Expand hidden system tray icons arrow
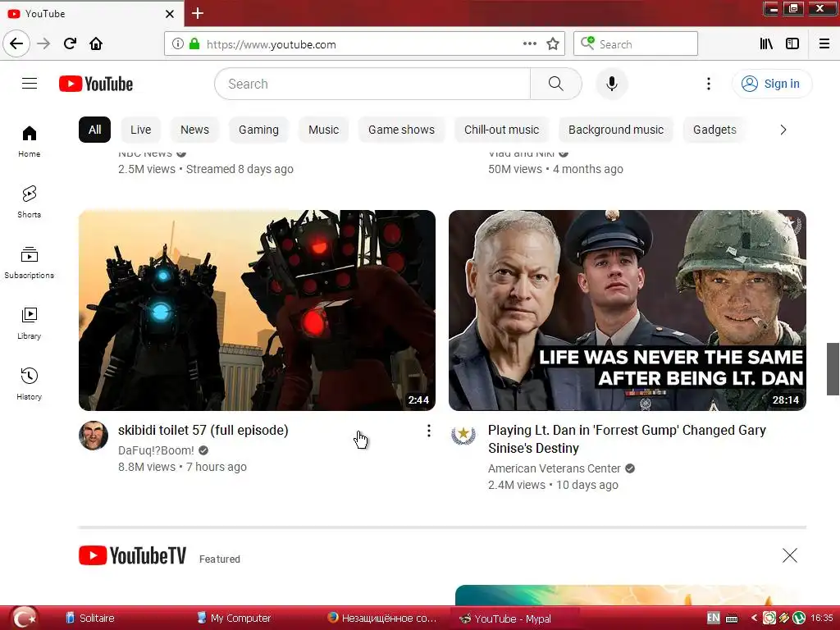Viewport: 840px width, 630px height. coord(755,619)
